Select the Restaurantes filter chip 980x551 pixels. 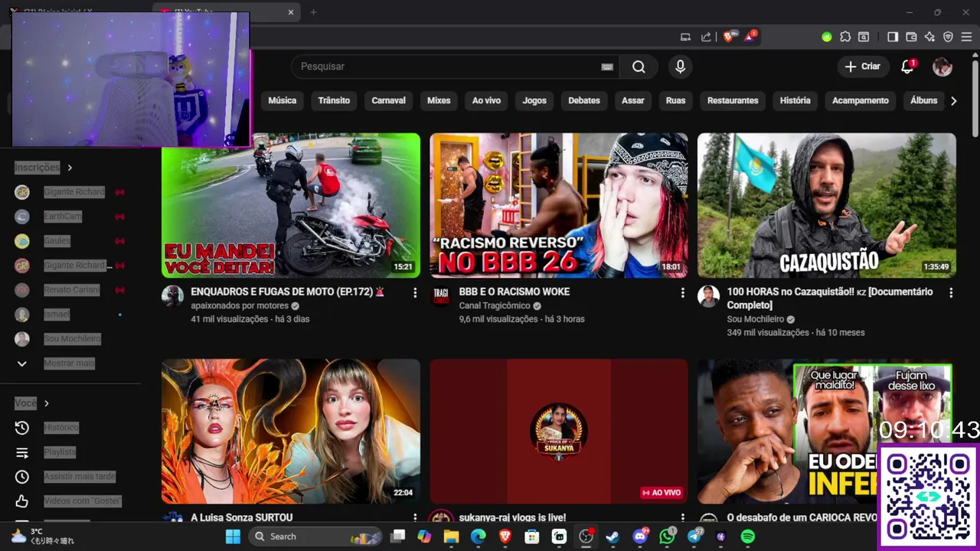(x=733, y=100)
